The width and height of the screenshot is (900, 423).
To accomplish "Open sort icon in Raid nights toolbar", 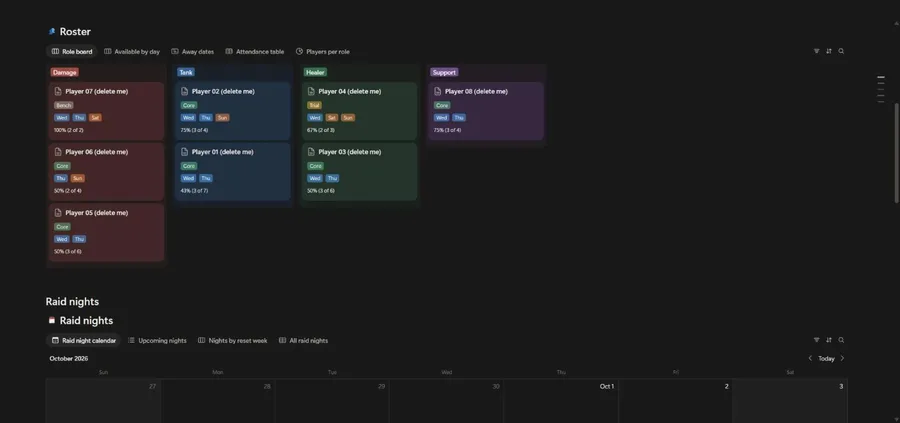I will 829,340.
